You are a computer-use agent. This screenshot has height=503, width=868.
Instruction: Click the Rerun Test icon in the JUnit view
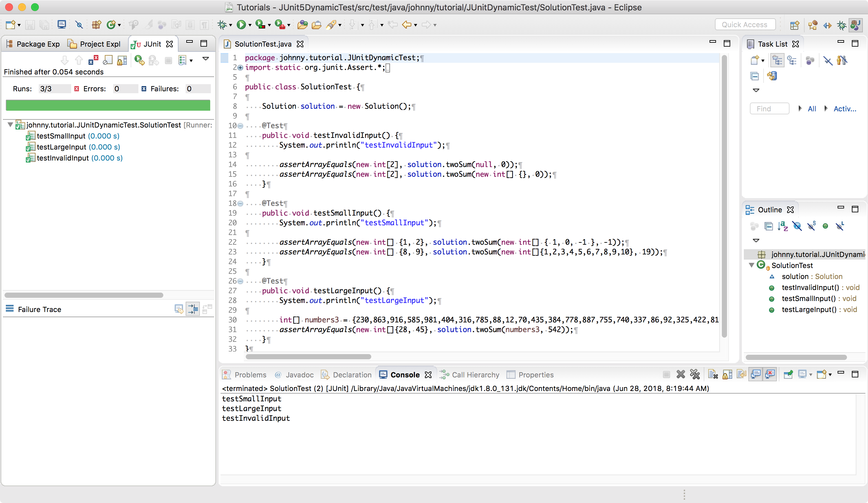point(139,60)
